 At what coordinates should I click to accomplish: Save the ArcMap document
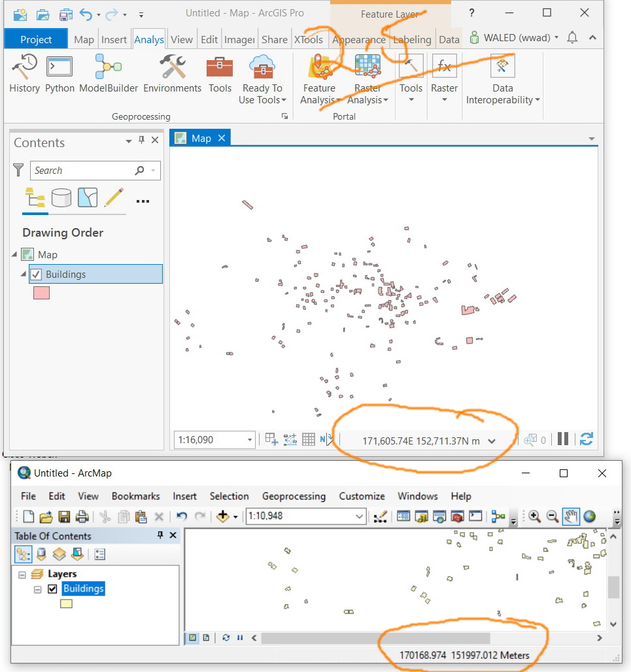pyautogui.click(x=64, y=517)
